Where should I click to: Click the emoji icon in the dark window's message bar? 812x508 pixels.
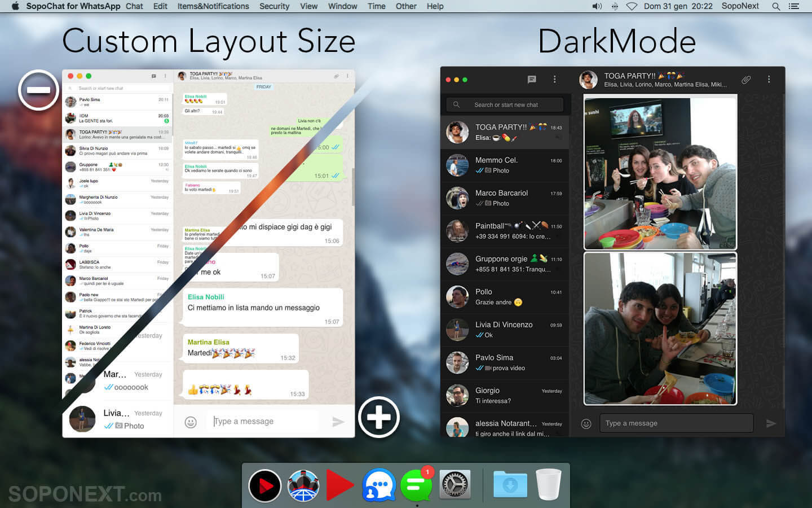[x=586, y=424]
